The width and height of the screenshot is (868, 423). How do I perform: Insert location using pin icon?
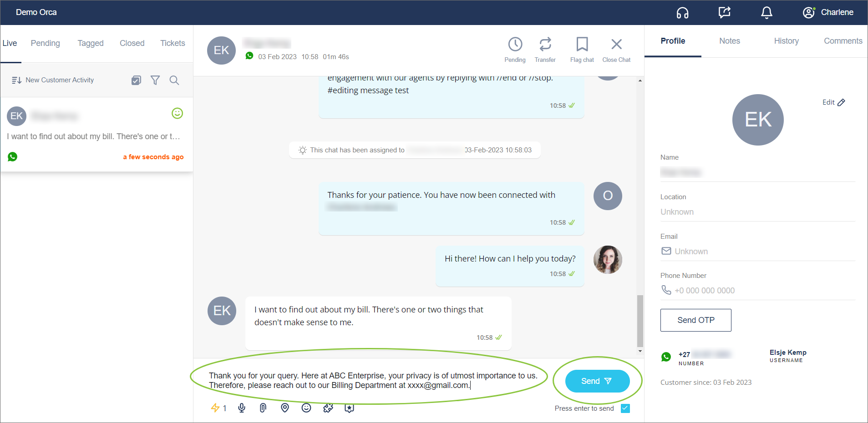[x=285, y=408]
